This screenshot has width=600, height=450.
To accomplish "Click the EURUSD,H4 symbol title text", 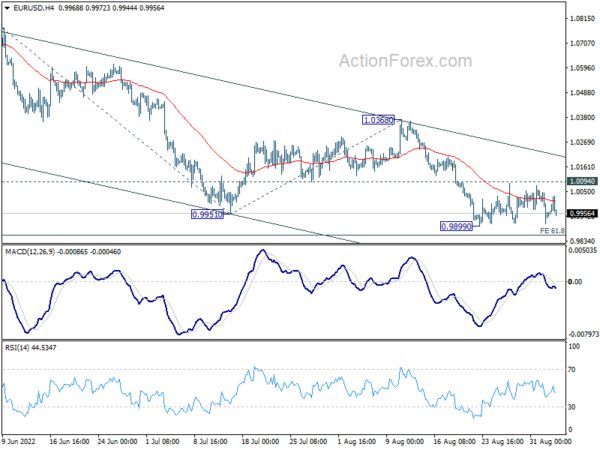I will coord(33,8).
